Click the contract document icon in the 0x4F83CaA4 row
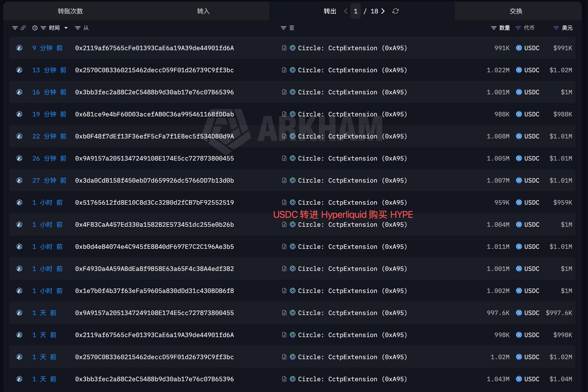This screenshot has width=588, height=392. (x=284, y=225)
